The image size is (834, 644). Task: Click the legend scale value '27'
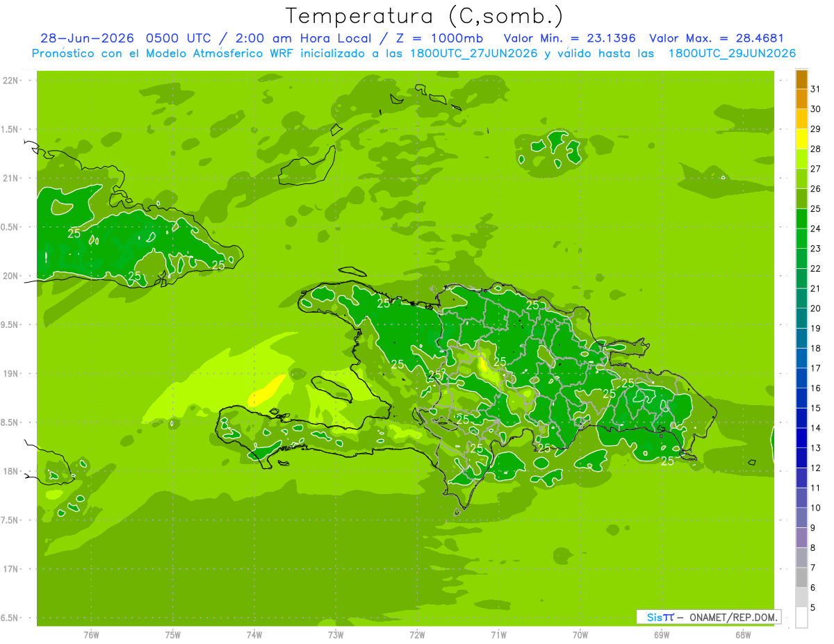click(x=815, y=169)
